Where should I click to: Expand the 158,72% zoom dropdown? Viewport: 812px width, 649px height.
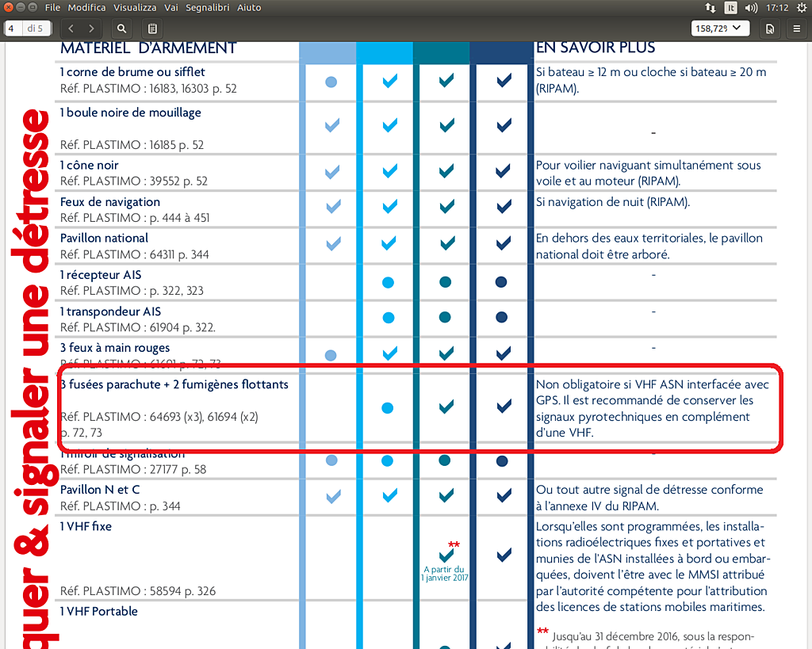click(x=720, y=29)
